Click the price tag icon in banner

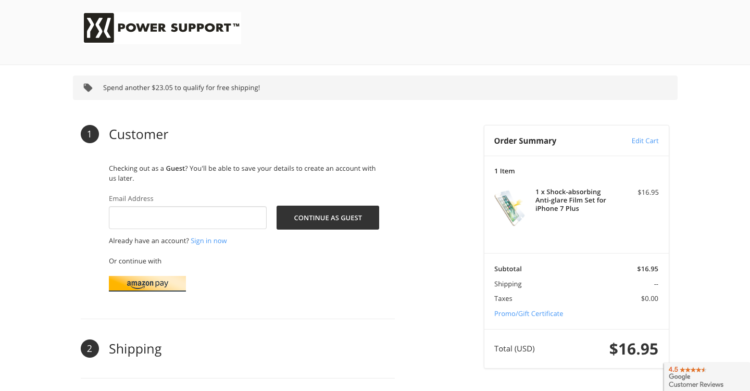[88, 88]
